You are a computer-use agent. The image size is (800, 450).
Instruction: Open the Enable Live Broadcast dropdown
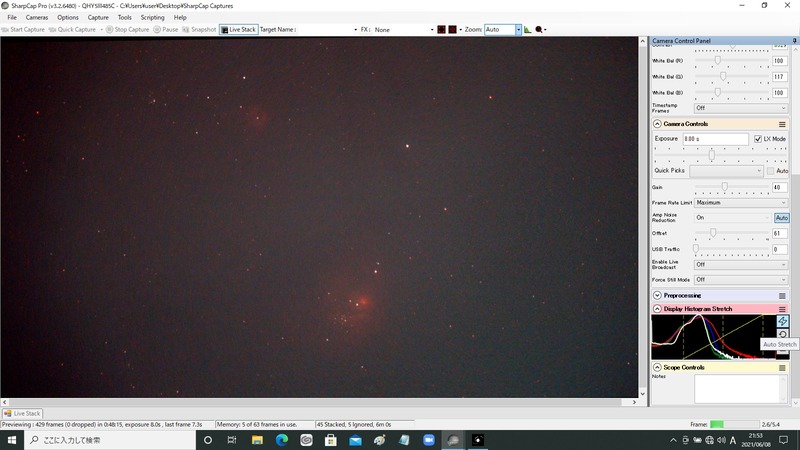click(741, 264)
